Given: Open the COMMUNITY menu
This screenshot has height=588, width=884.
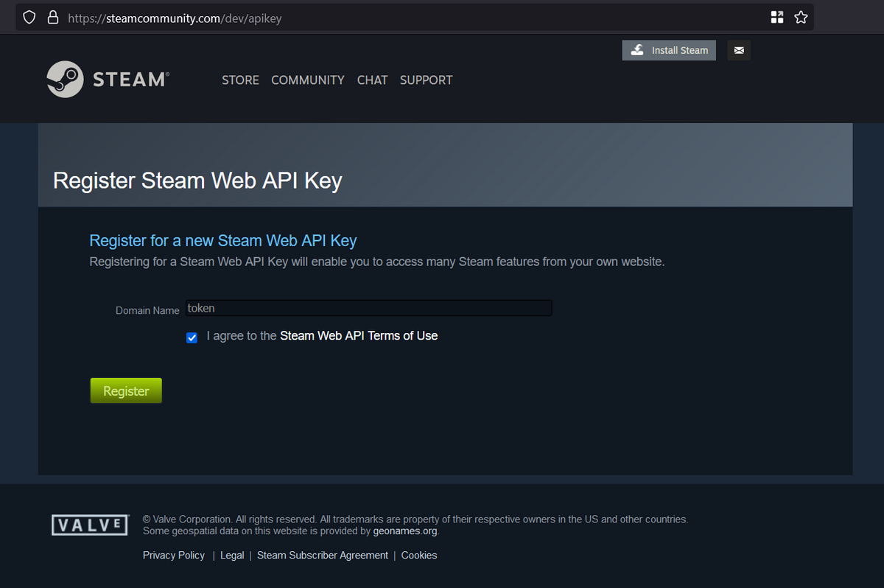Looking at the screenshot, I should 307,80.
